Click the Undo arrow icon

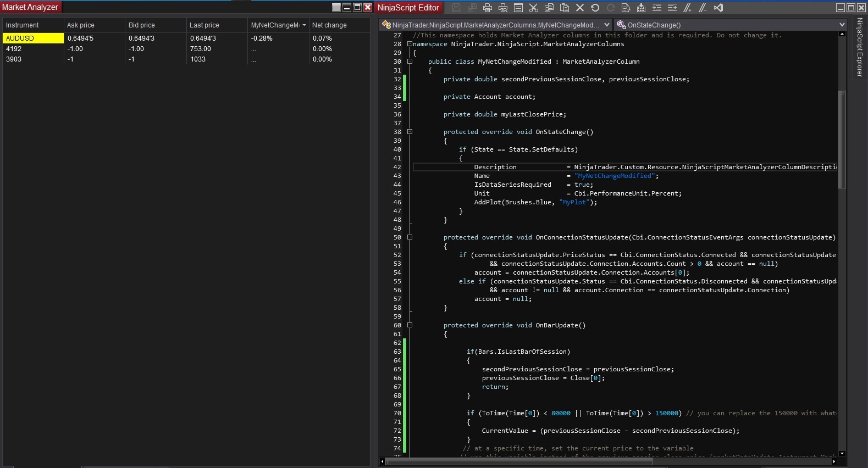(x=595, y=8)
